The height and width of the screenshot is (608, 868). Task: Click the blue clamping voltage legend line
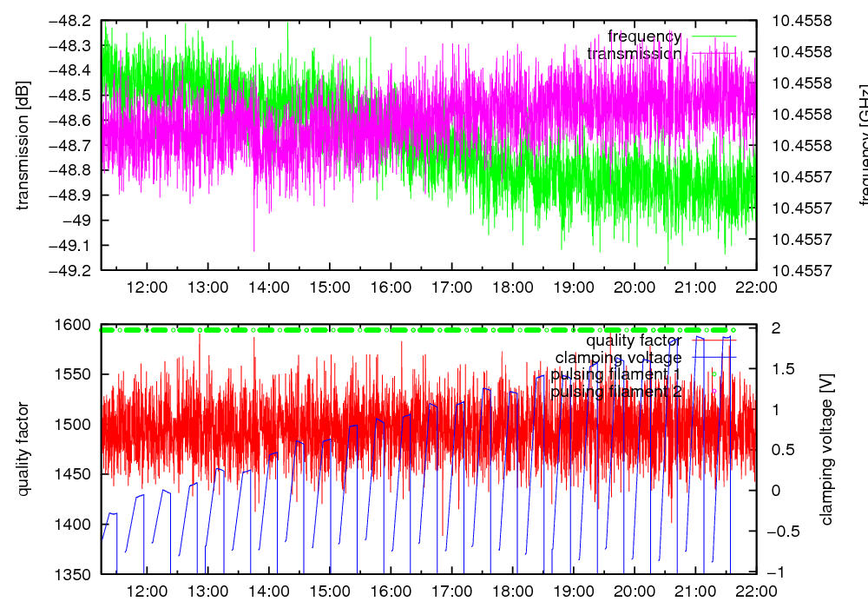pyautogui.click(x=712, y=357)
